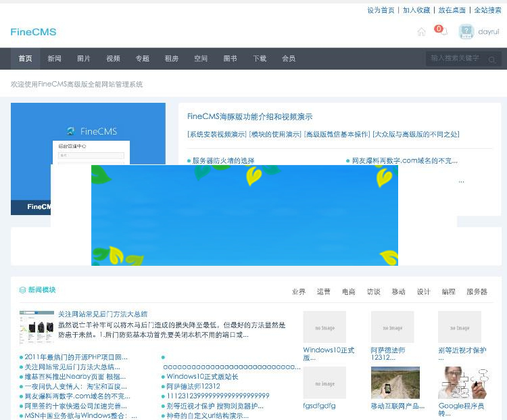Select the 会员 navigation item
This screenshot has width=507, height=420.
click(x=289, y=59)
